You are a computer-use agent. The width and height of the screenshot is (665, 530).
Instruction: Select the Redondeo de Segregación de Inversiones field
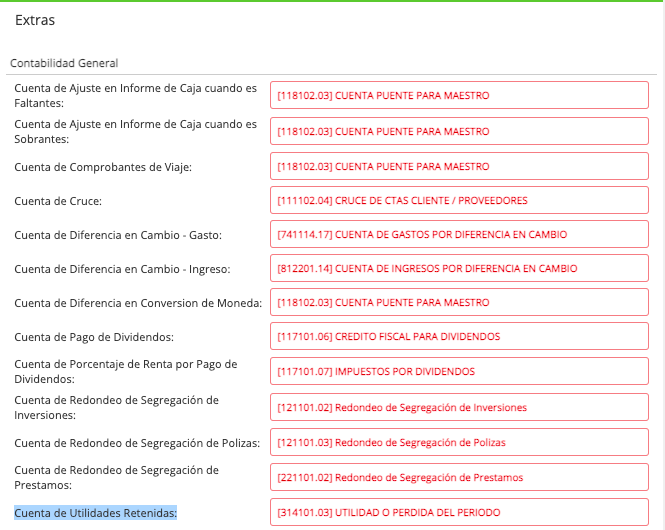459,407
